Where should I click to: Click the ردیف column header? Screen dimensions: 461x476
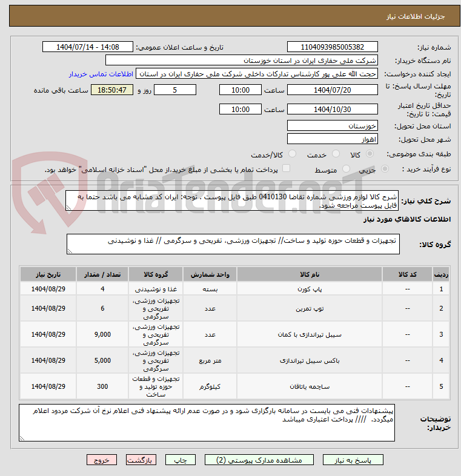tap(441, 274)
